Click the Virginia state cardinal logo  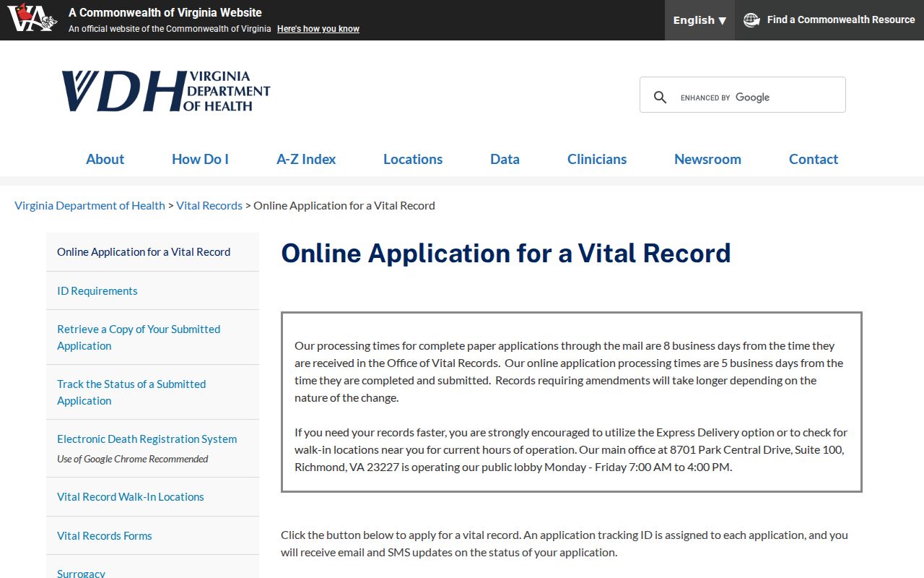pyautogui.click(x=32, y=18)
